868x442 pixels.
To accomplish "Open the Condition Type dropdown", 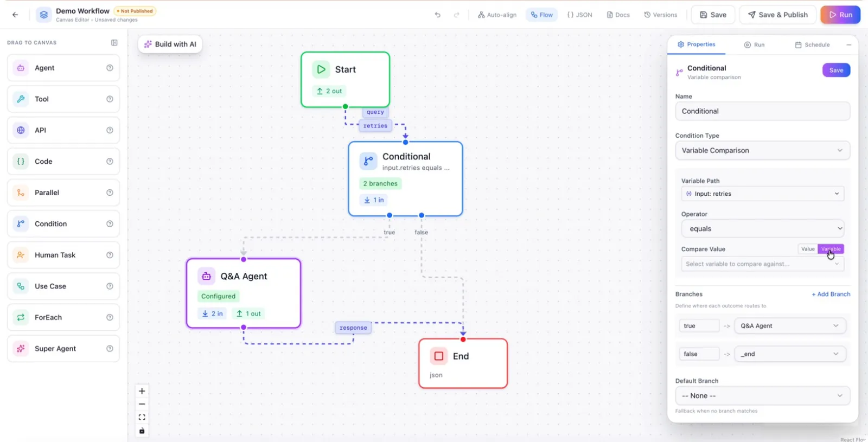I will [762, 150].
